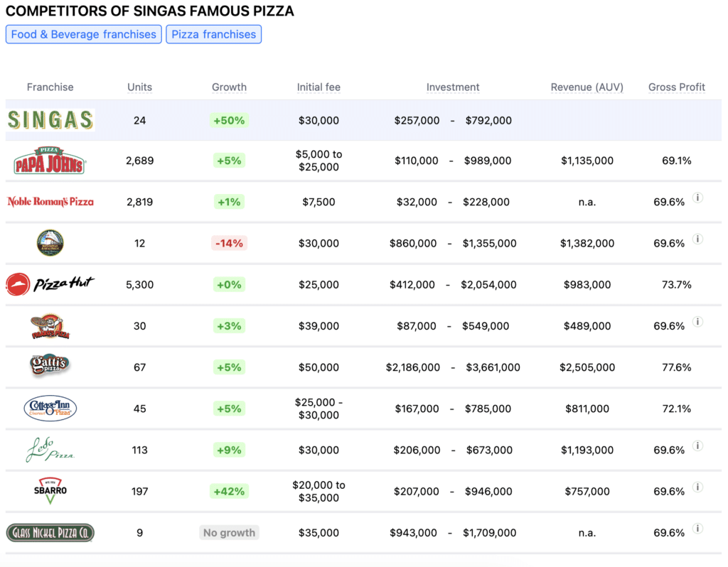Click the +42% growth badge
728x567 pixels.
229,492
